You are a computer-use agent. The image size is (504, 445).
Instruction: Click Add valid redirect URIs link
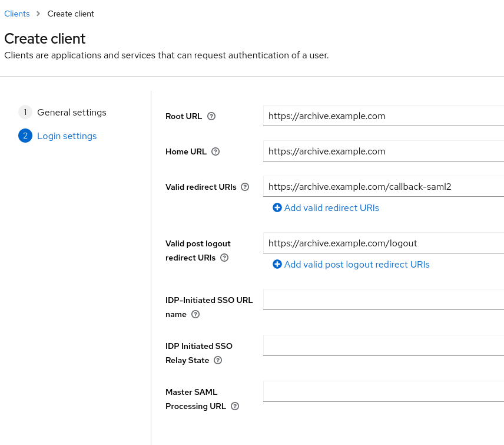[331, 208]
